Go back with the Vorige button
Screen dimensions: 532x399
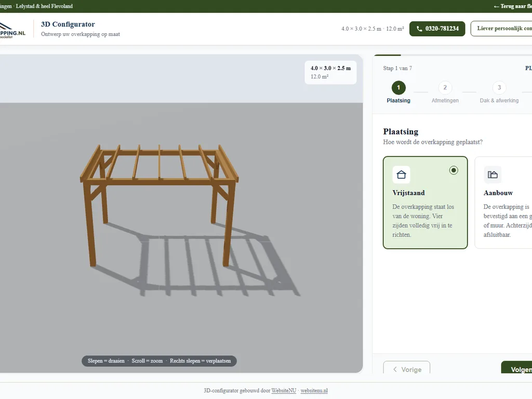click(x=406, y=368)
